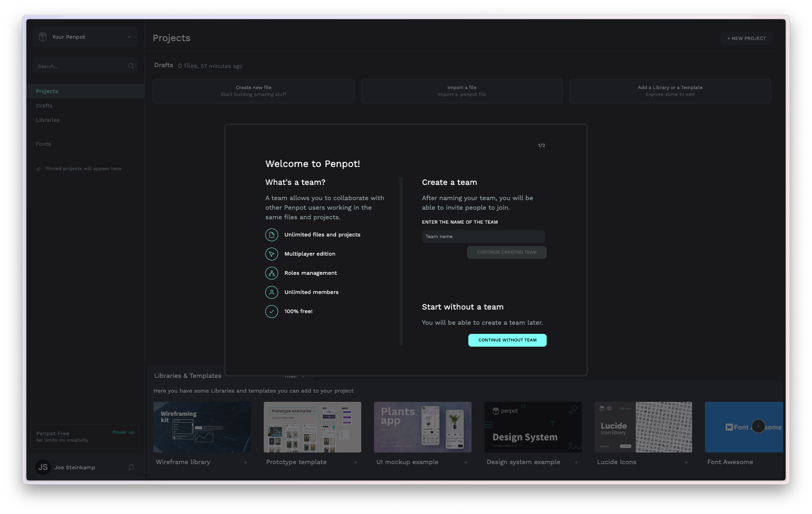Image resolution: width=812 pixels, height=514 pixels.
Task: Add Design system example plus icon
Action: click(x=576, y=462)
